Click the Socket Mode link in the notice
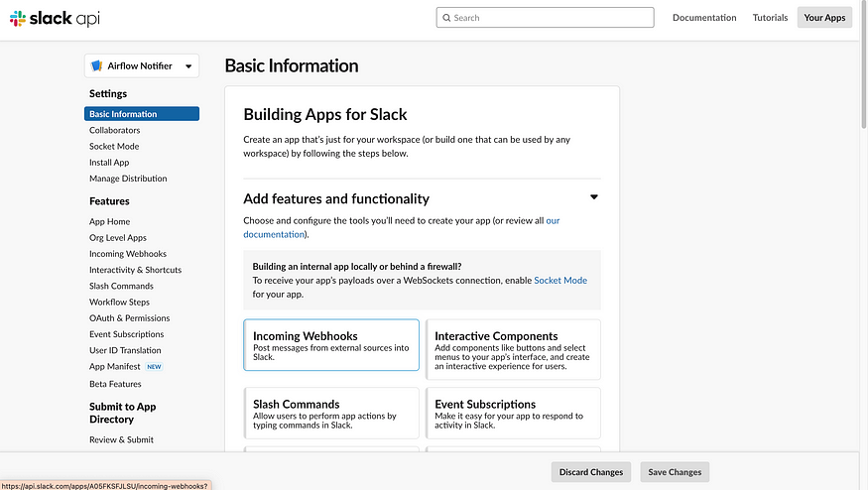Viewport: 868px width, 490px height. click(560, 280)
